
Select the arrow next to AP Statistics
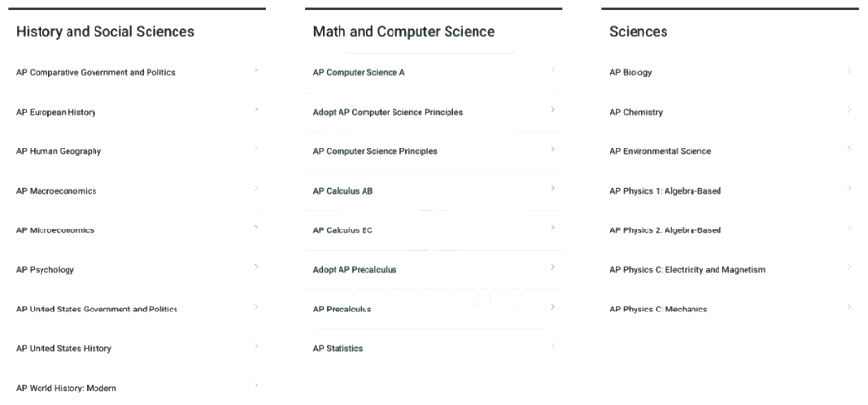point(552,346)
